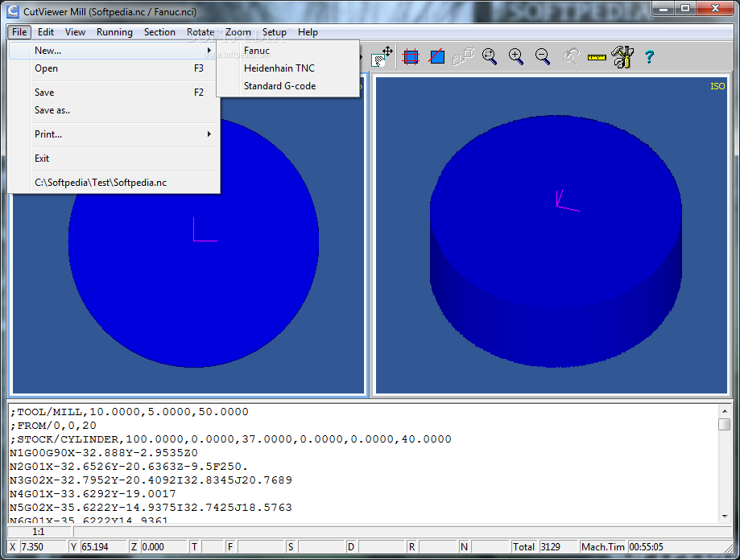Open the Setup menu
This screenshot has width=740, height=560.
pos(275,32)
